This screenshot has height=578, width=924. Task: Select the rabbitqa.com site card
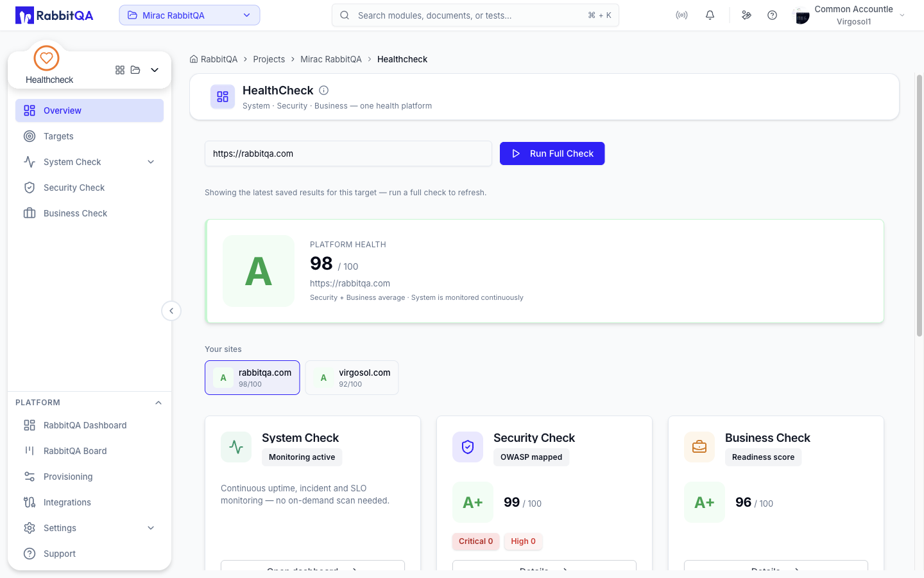tap(252, 378)
